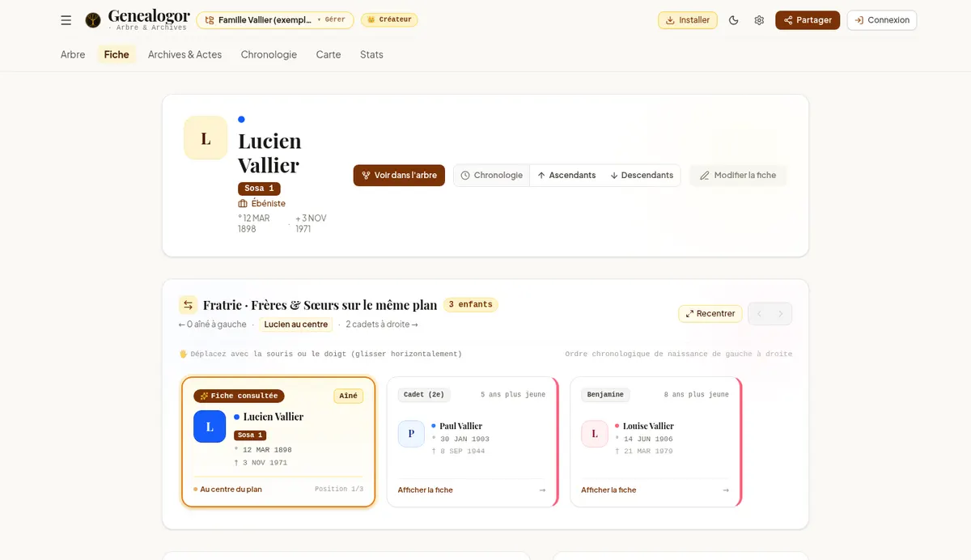Go to the Chronologie tab
Viewport: 971px width, 560px height.
269,54
